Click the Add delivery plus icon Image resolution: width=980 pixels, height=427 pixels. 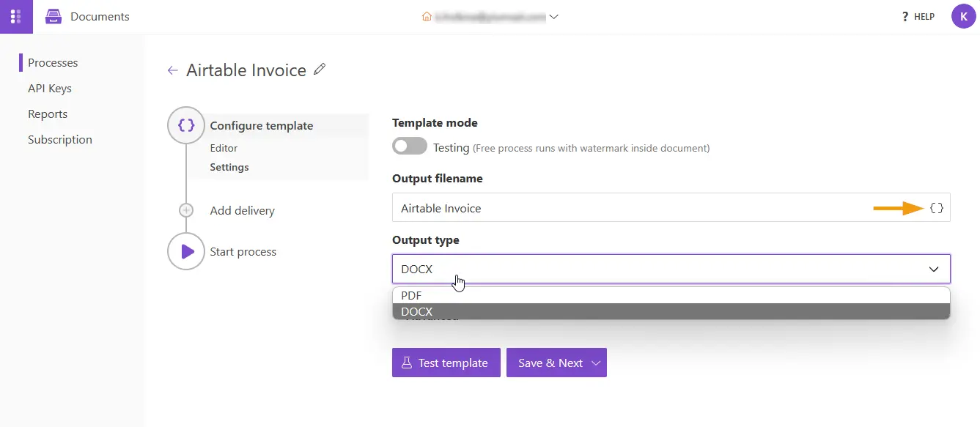coord(186,210)
